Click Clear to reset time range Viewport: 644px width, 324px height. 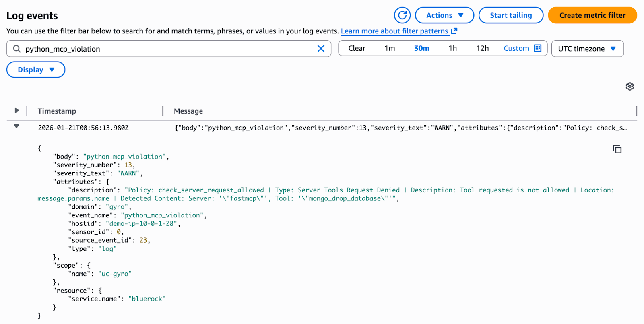tap(357, 48)
